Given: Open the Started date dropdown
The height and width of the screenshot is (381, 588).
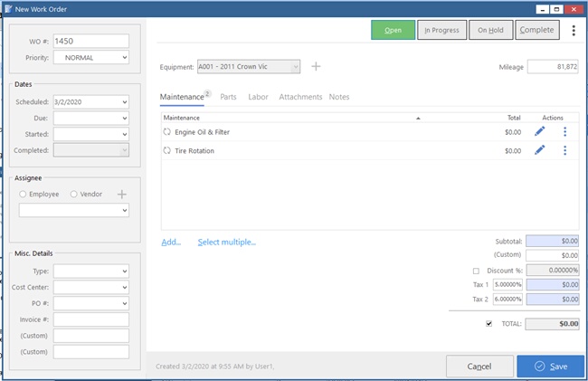Looking at the screenshot, I should pyautogui.click(x=125, y=134).
